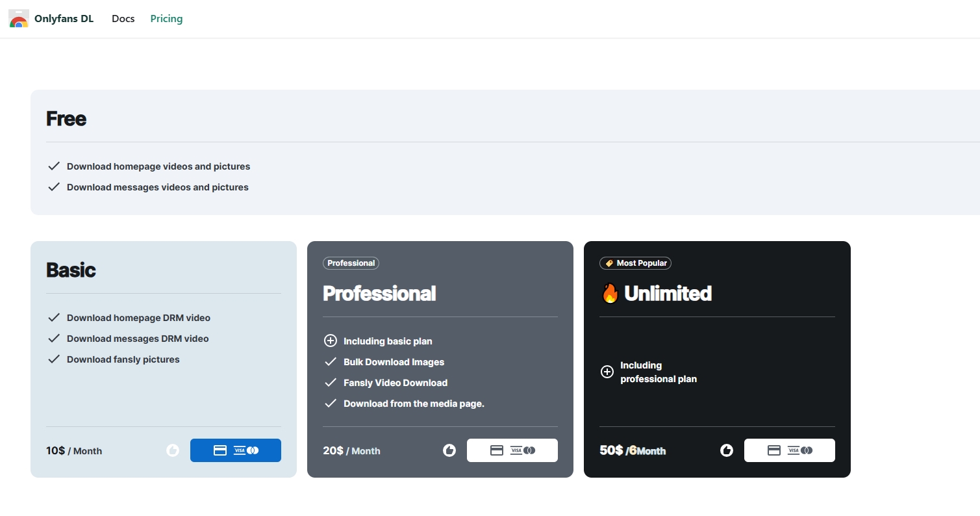980x516 pixels.
Task: Click 'Bulk Download Images' text
Action: pyautogui.click(x=394, y=362)
